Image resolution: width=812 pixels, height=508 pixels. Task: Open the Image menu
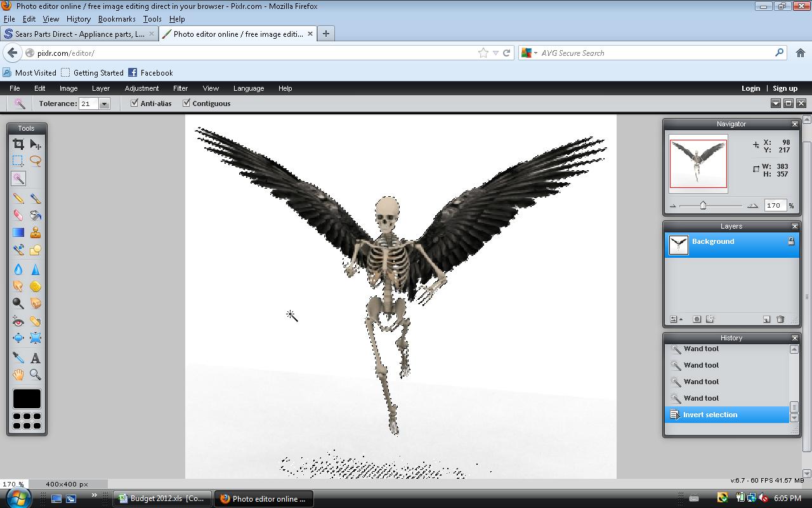coord(69,88)
